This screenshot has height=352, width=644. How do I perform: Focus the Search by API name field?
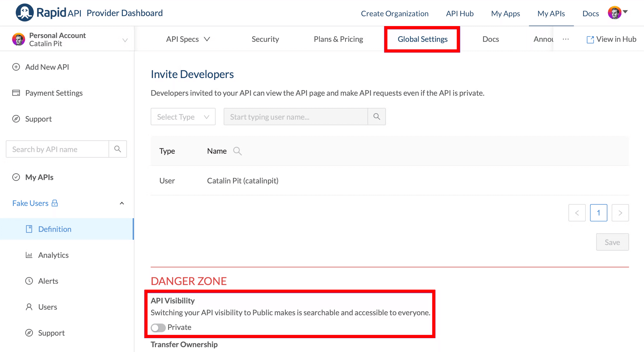(57, 149)
